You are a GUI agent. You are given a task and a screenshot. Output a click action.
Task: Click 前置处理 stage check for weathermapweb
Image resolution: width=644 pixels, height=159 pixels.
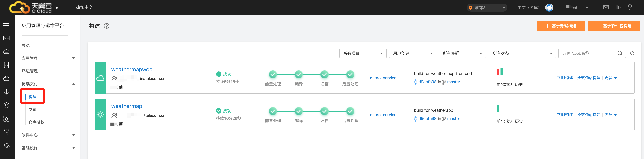(x=273, y=74)
